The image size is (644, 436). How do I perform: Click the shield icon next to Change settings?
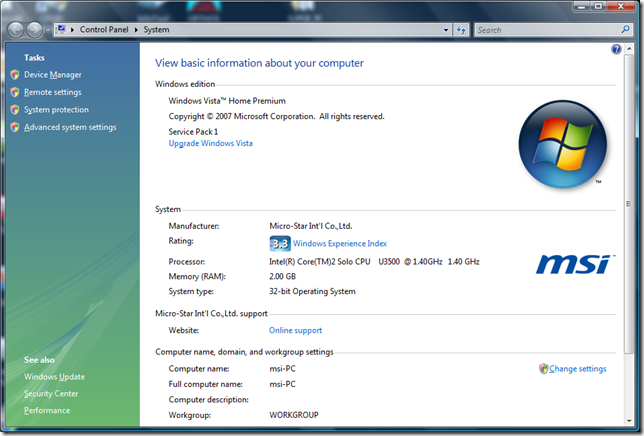544,369
